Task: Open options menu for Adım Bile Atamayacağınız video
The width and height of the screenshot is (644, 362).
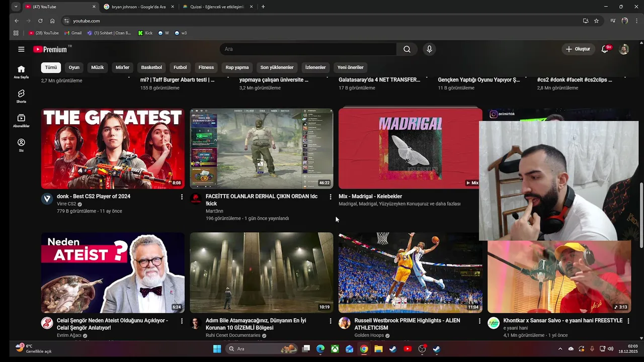Action: (x=331, y=321)
